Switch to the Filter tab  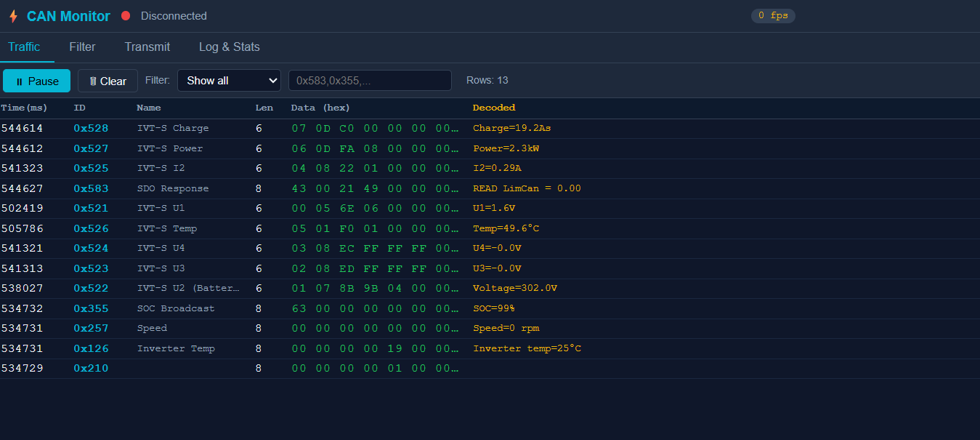click(x=82, y=47)
